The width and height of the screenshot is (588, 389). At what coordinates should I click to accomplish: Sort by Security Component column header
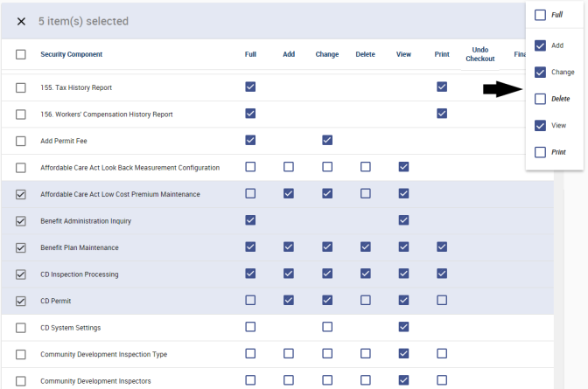pos(71,54)
